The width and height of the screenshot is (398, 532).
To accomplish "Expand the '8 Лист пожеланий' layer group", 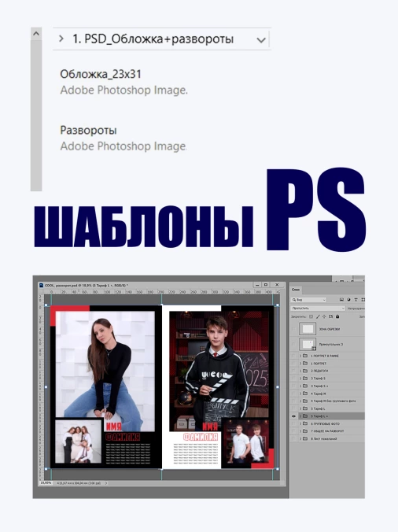I will click(300, 438).
